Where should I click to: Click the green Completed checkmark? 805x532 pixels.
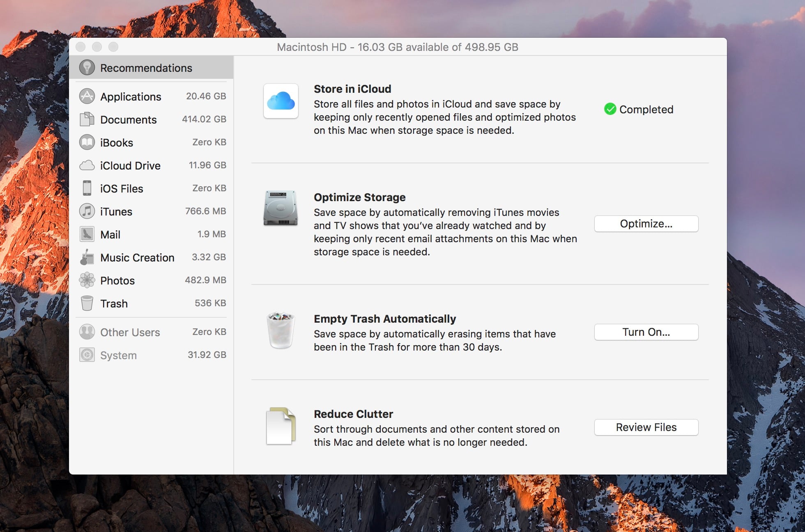pyautogui.click(x=610, y=109)
